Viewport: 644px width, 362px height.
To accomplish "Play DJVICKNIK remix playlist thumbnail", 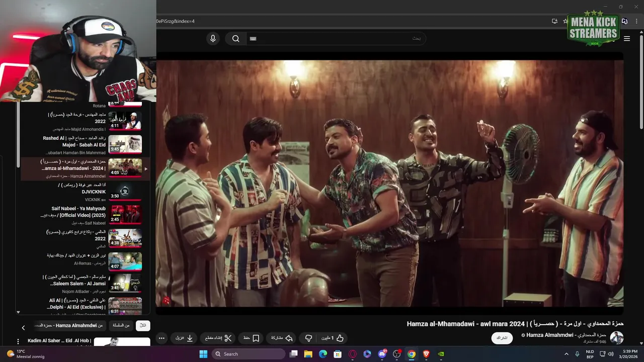I will click(x=125, y=191).
